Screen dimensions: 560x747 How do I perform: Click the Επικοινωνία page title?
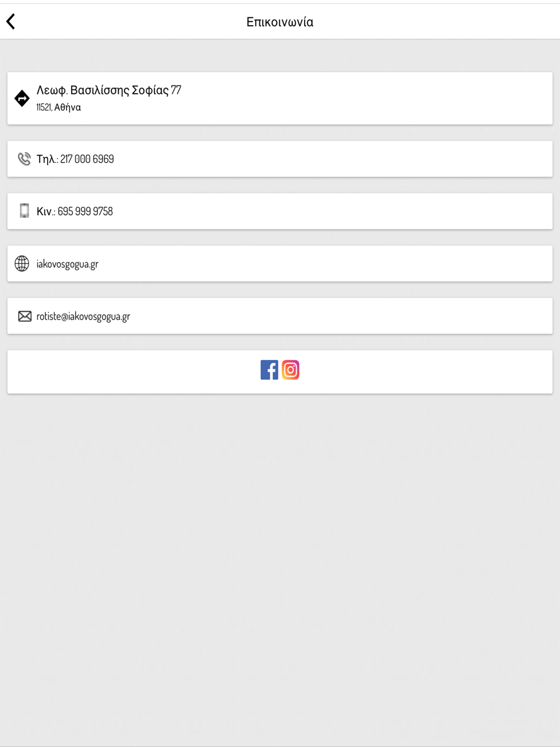tap(280, 22)
